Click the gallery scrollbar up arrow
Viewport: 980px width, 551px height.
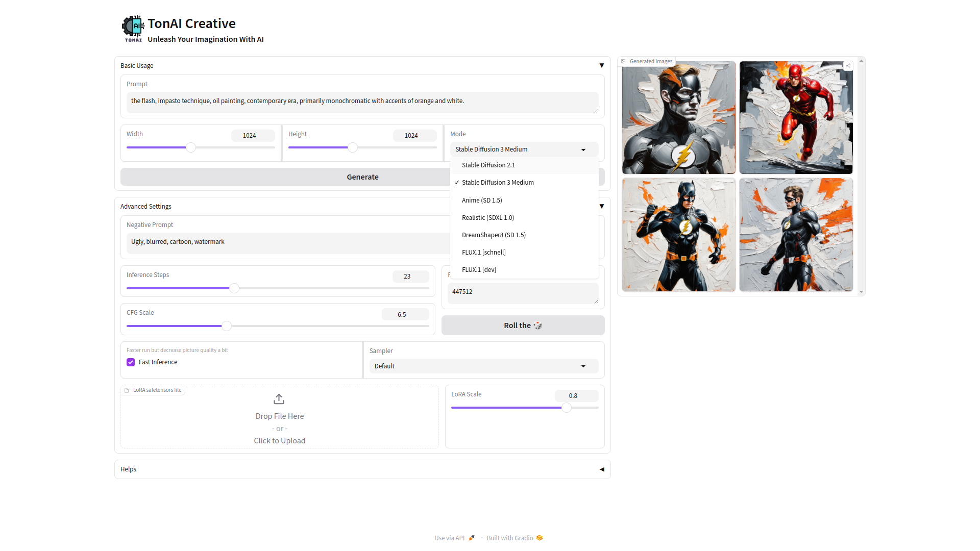[861, 61]
